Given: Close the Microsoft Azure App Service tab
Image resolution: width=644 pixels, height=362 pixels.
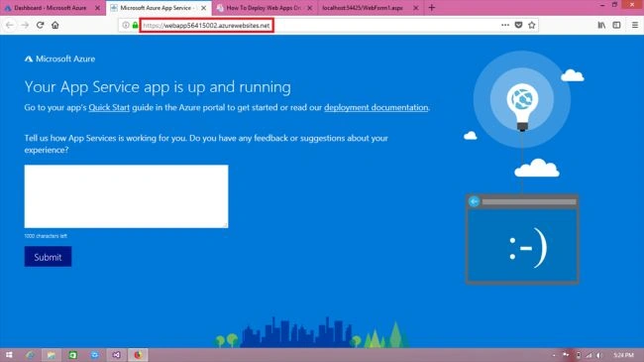Looking at the screenshot, I should [x=203, y=8].
